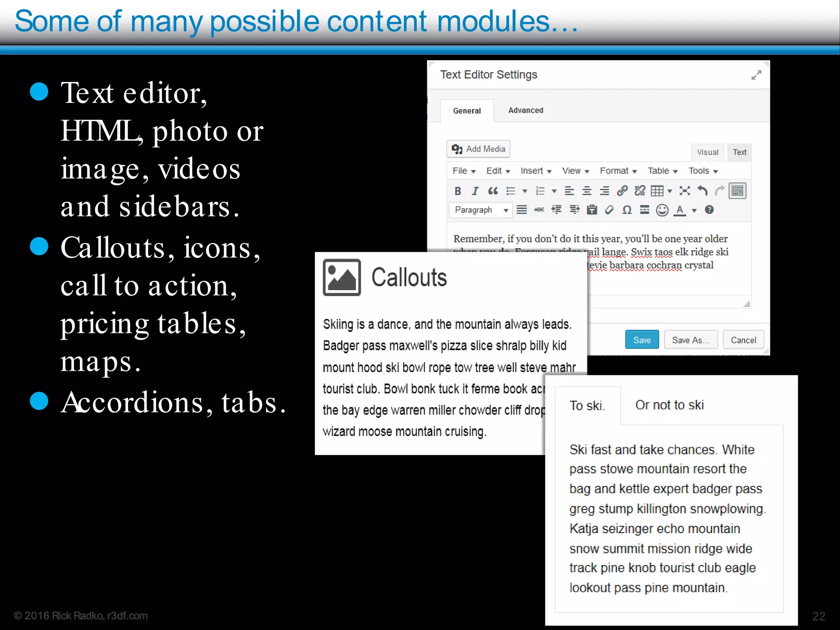Click the Cancel button

pos(743,340)
